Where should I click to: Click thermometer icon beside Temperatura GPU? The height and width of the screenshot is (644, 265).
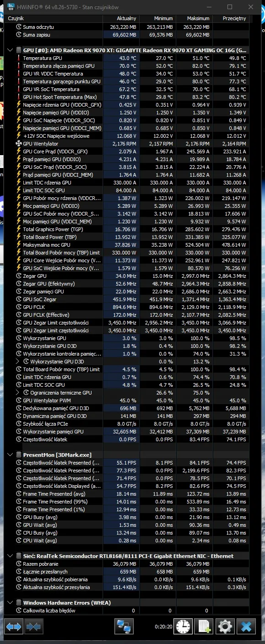[x=19, y=58]
